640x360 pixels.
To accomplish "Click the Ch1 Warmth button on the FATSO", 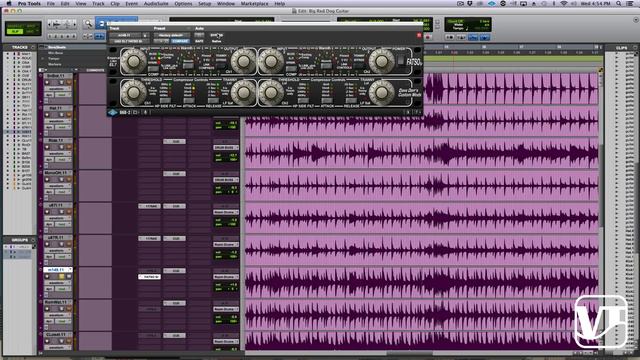I will click(x=188, y=66).
